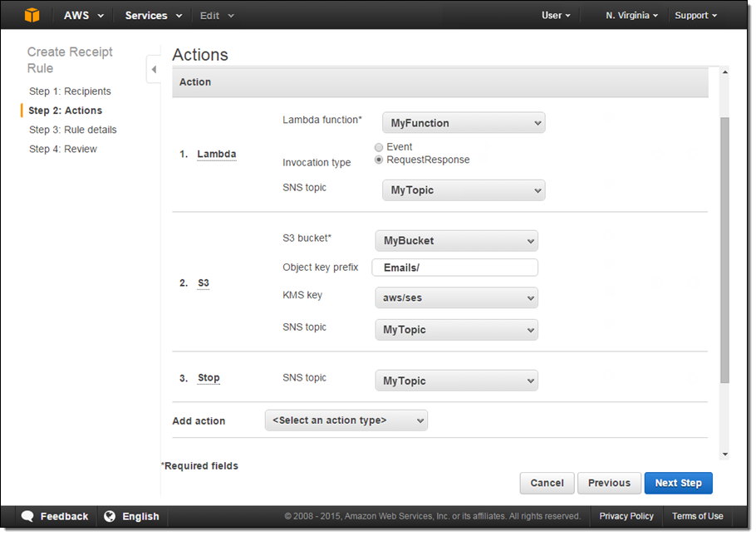Open the Support menu

point(695,15)
